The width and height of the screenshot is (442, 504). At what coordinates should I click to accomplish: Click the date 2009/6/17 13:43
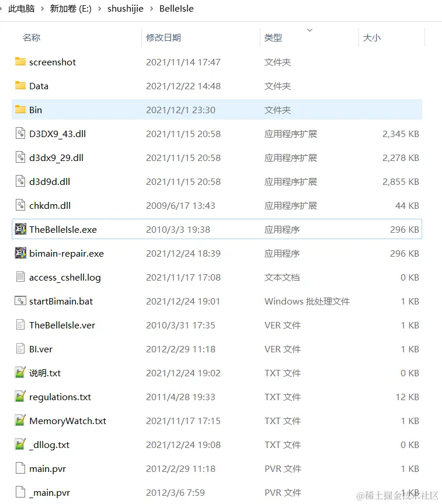[180, 206]
